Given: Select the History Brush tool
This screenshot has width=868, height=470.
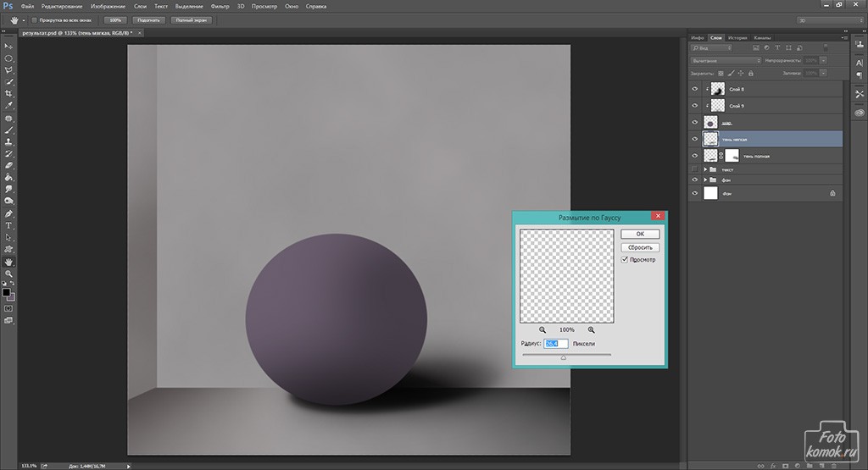Looking at the screenshot, I should click(8, 153).
